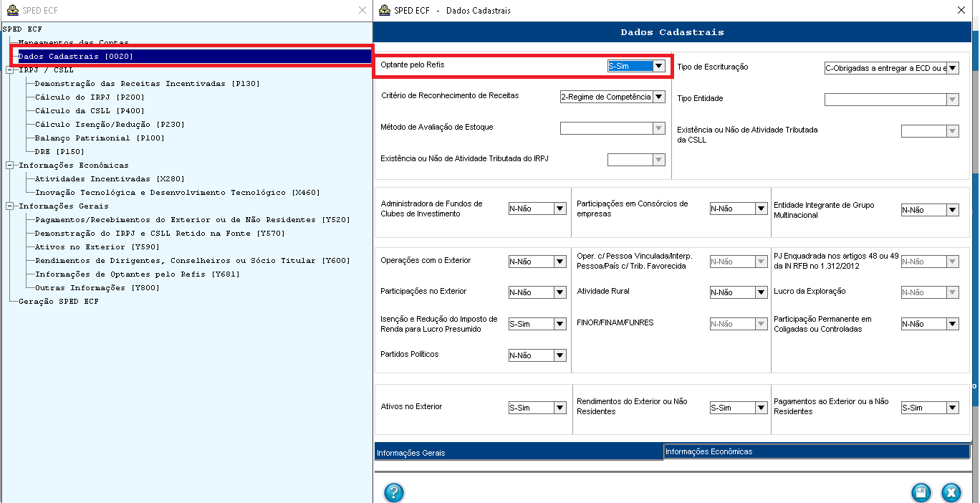The image size is (980, 503).
Task: Close the Dados Cadastrais window
Action: (961, 10)
